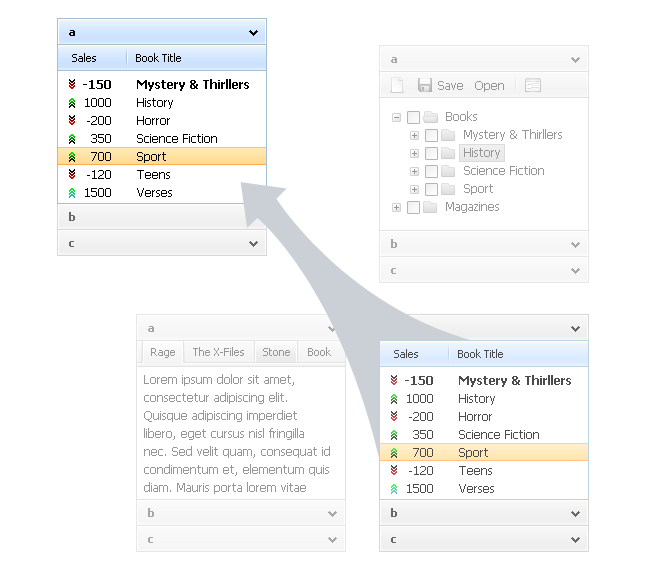
Task: Click the floppy disk Save icon
Action: [425, 86]
